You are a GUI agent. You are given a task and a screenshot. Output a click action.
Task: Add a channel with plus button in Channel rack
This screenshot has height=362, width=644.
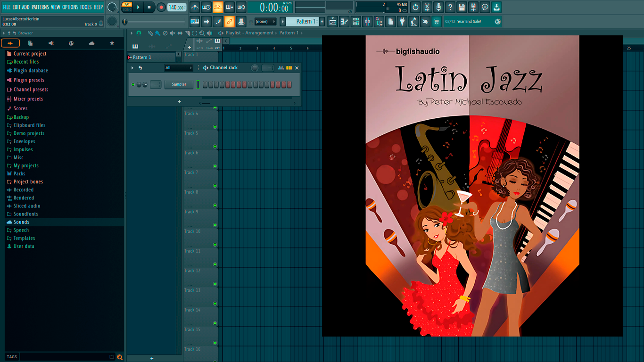click(x=179, y=101)
